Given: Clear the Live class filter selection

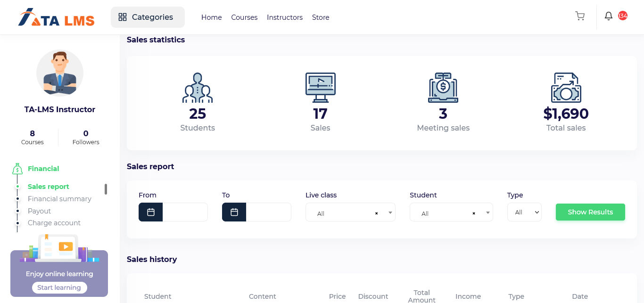Looking at the screenshot, I should click(x=376, y=213).
